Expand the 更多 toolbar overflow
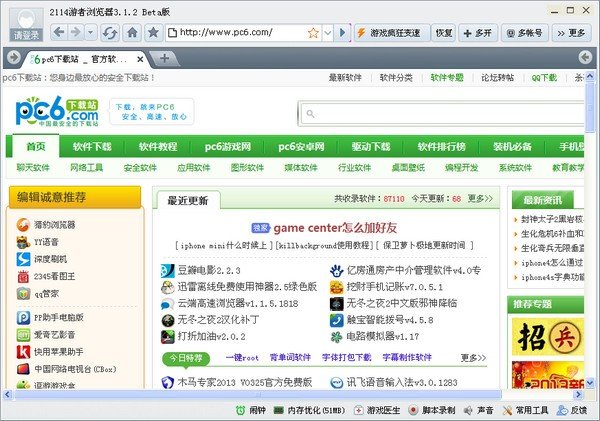The image size is (600, 421). (x=571, y=33)
